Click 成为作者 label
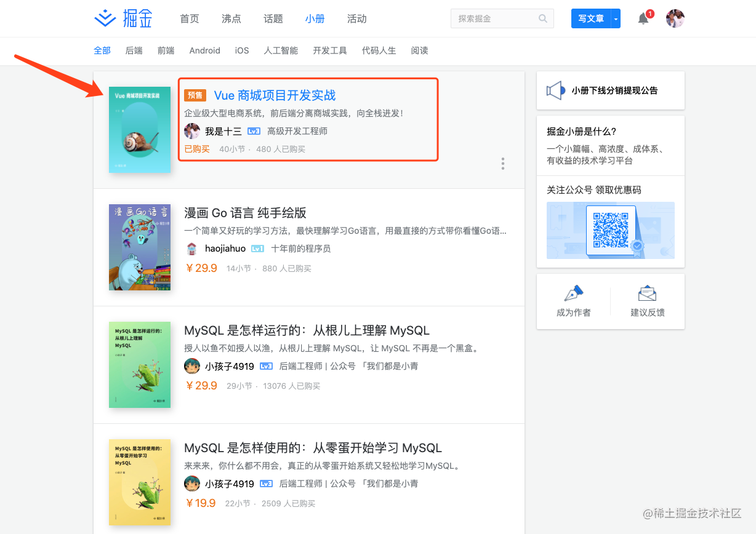The height and width of the screenshot is (534, 756). (x=574, y=313)
